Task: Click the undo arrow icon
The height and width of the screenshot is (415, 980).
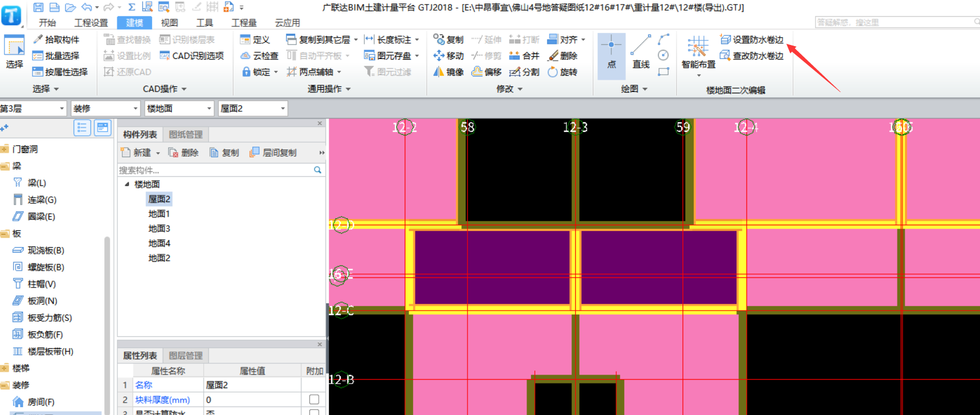Action: click(x=86, y=7)
